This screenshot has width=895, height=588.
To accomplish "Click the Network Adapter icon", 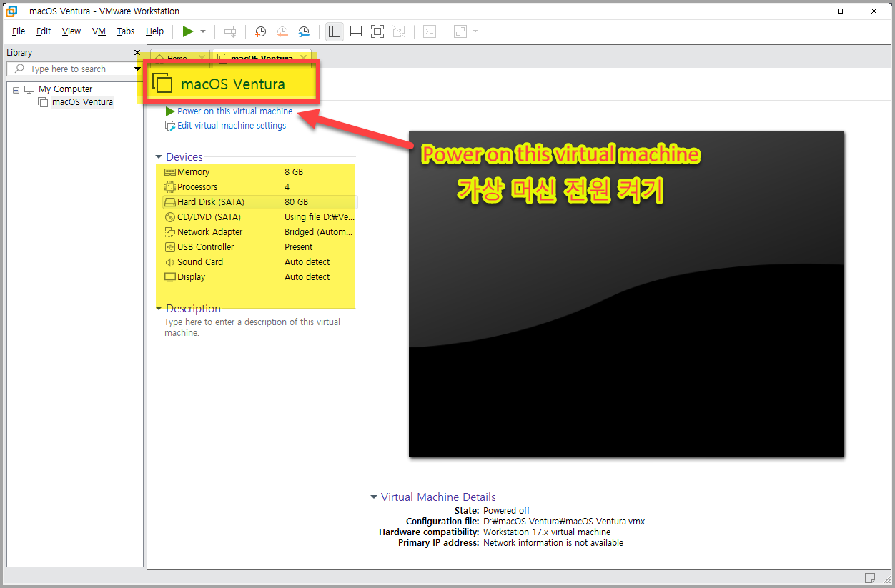I will tap(170, 232).
